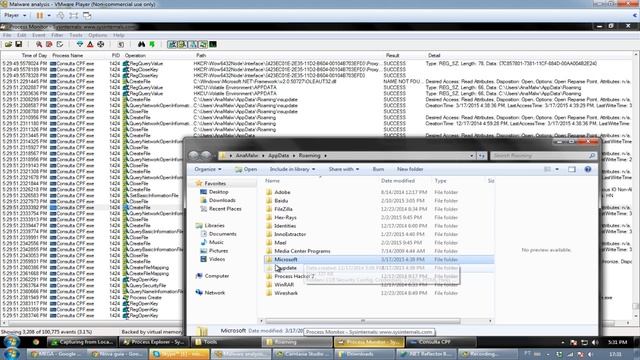
Task: Open the VMware Player dropdown menu
Action: tap(16, 16)
